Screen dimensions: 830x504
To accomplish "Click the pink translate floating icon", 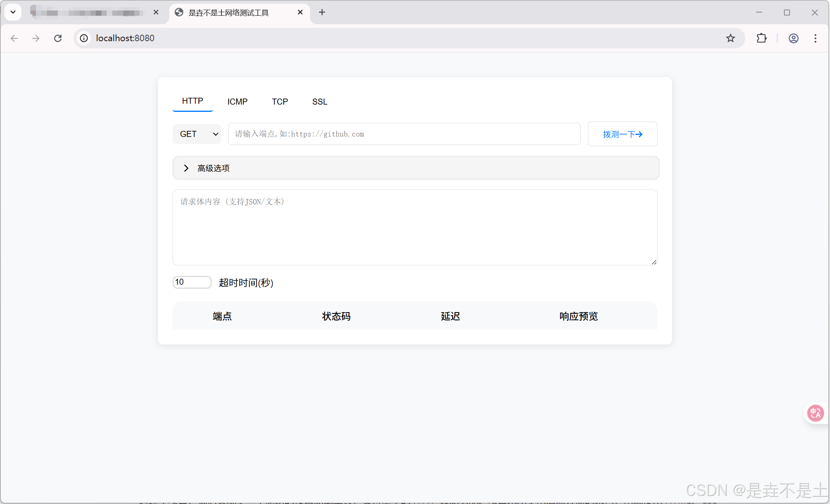I will [815, 413].
